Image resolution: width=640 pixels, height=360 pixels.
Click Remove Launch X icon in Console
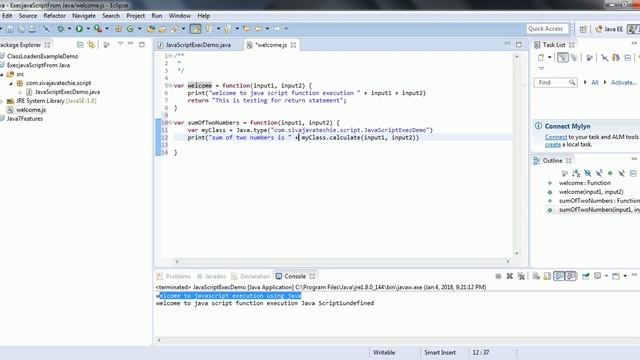pos(509,276)
